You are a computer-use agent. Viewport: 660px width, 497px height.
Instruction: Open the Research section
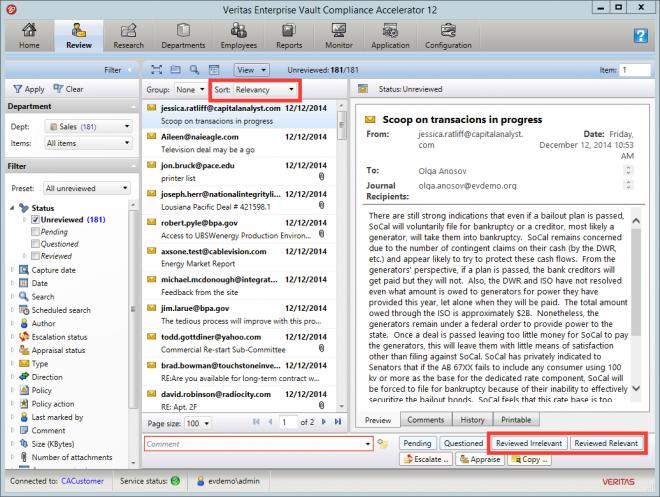[128, 36]
